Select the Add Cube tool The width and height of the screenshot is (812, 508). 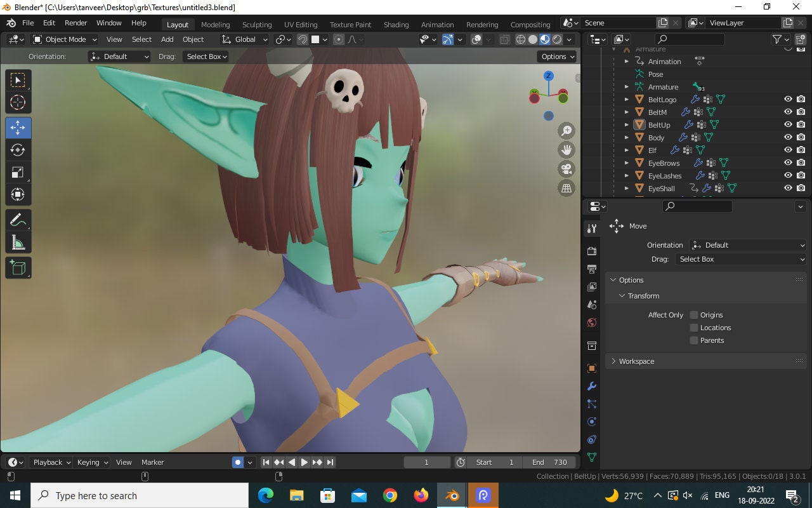tap(18, 268)
